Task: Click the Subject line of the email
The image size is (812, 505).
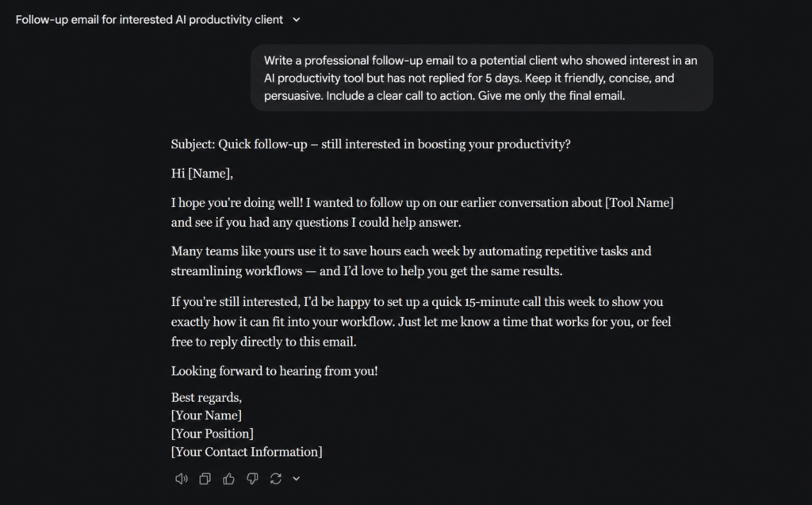Action: (x=371, y=144)
